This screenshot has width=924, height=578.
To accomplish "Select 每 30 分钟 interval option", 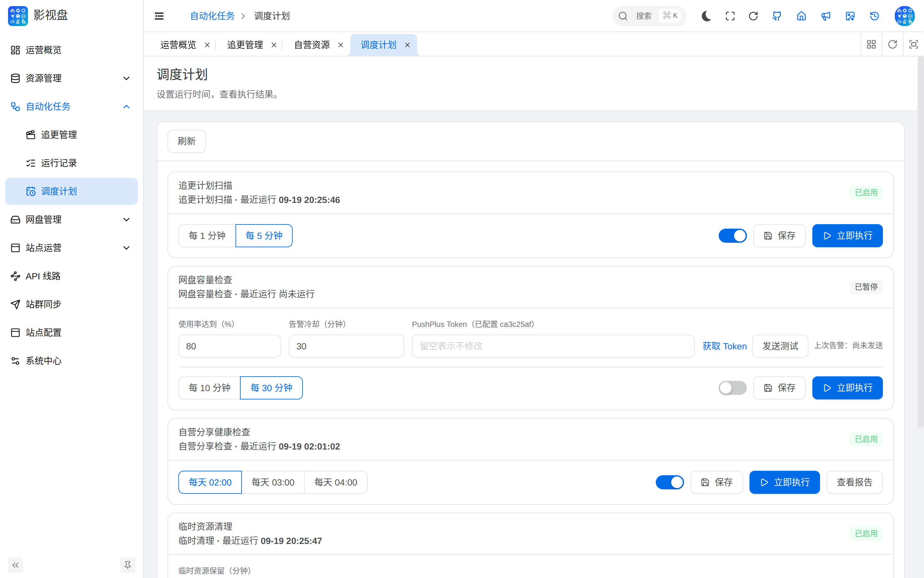I will (x=271, y=388).
